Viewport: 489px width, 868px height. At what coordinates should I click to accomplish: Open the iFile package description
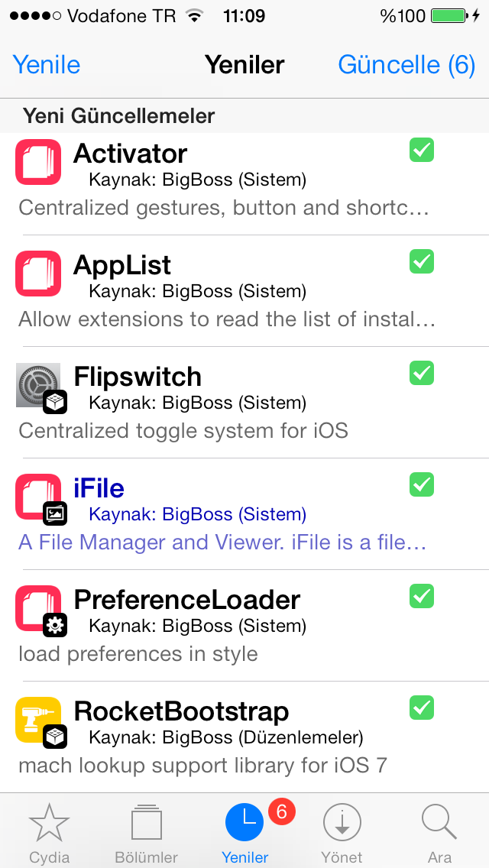point(222,542)
